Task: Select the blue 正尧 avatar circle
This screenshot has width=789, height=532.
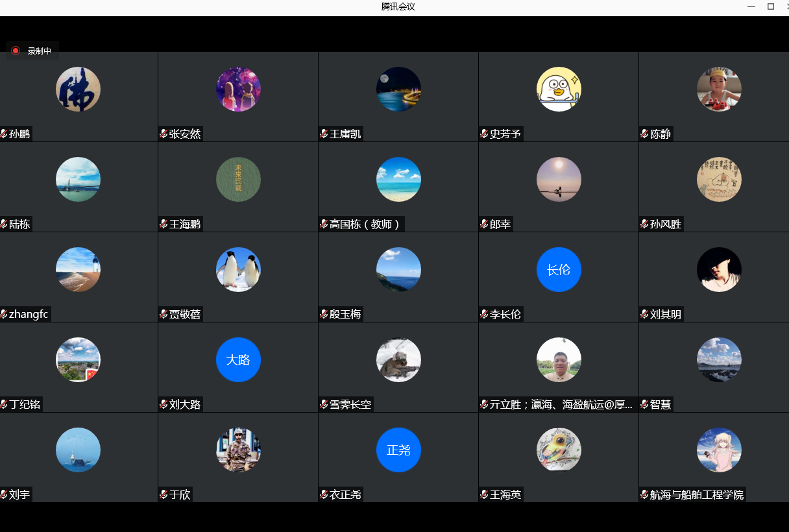Action: click(x=398, y=450)
